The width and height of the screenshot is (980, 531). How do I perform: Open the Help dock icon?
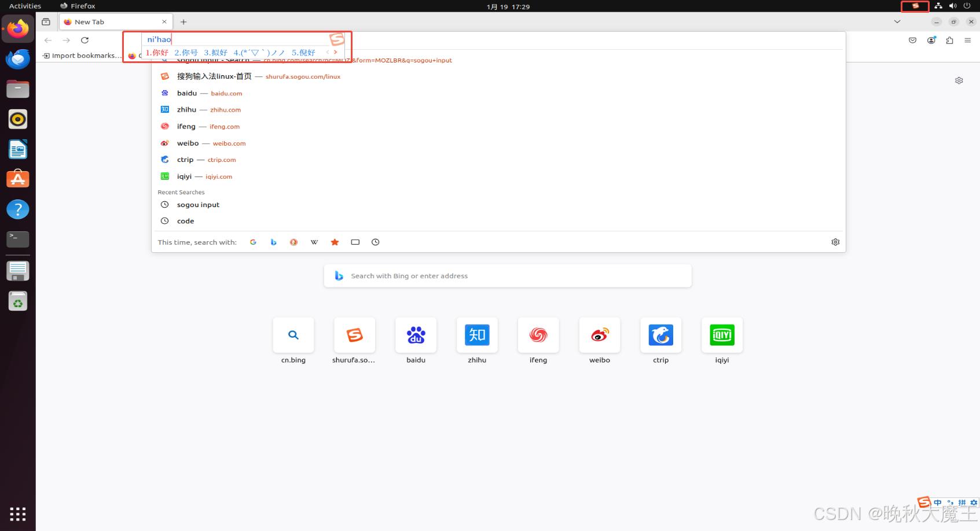pyautogui.click(x=18, y=209)
